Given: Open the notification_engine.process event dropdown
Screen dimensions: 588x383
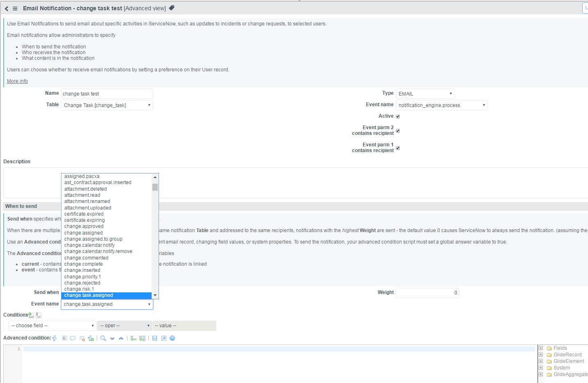Looking at the screenshot, I should 442,105.
